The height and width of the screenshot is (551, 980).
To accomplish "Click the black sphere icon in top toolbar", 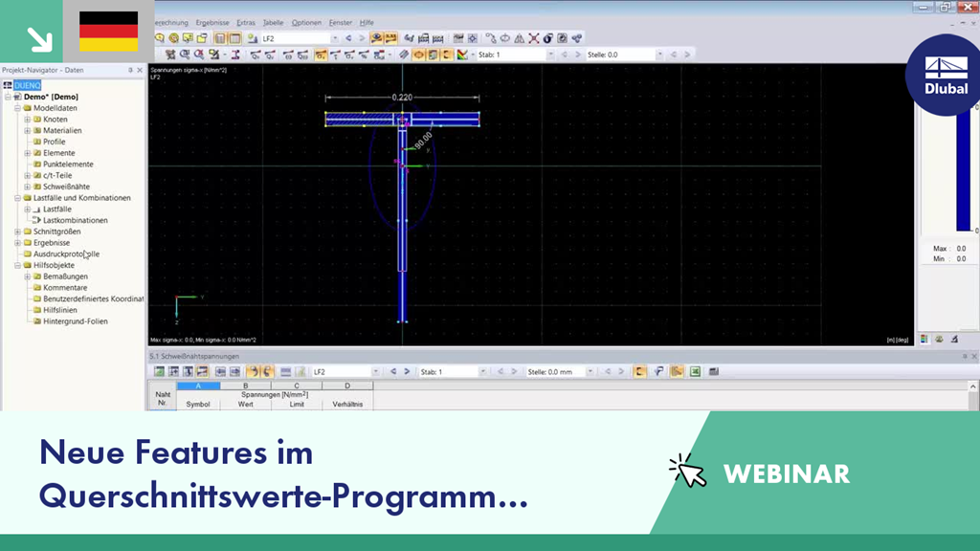I will (x=548, y=38).
